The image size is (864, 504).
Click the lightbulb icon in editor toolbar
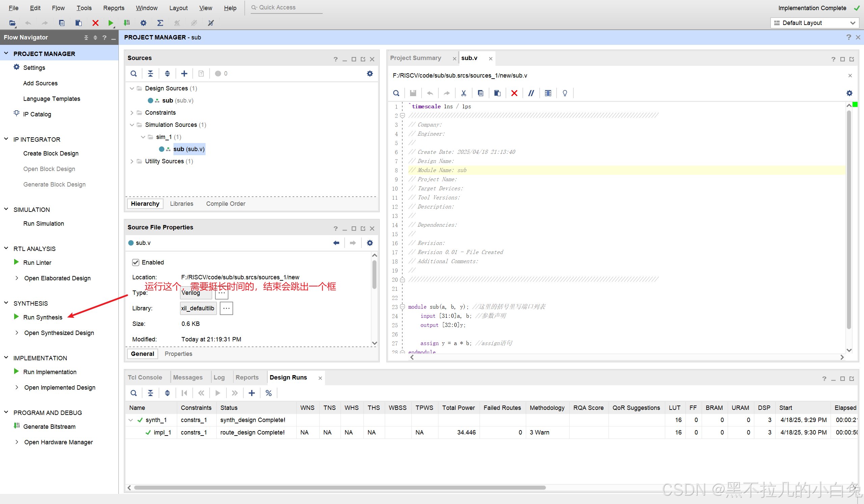565,93
